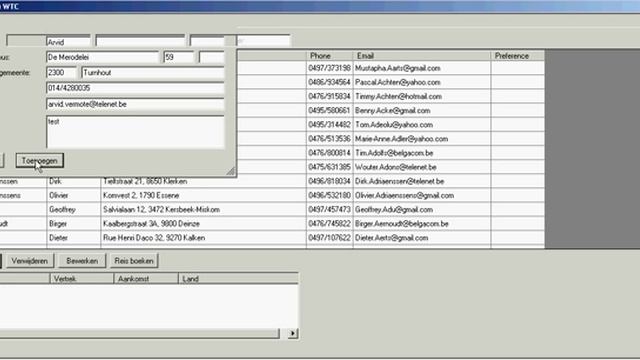The height and width of the screenshot is (360, 640).
Task: Select email Dieter.Aerts@gmail.com
Action: (391, 238)
